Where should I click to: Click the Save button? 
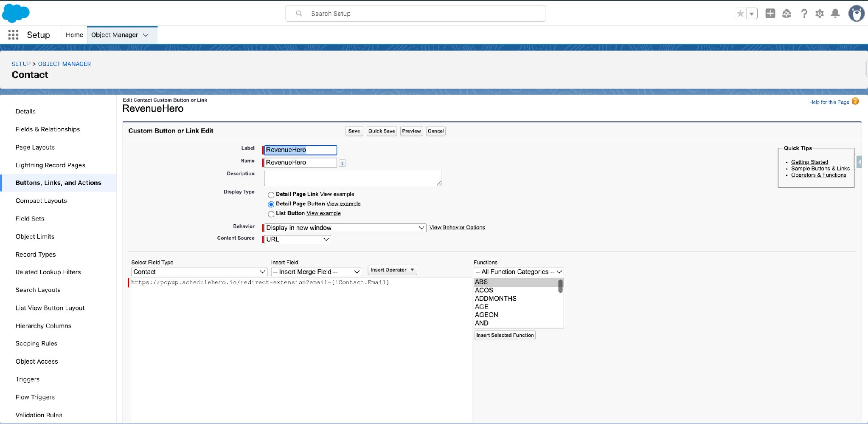(354, 131)
